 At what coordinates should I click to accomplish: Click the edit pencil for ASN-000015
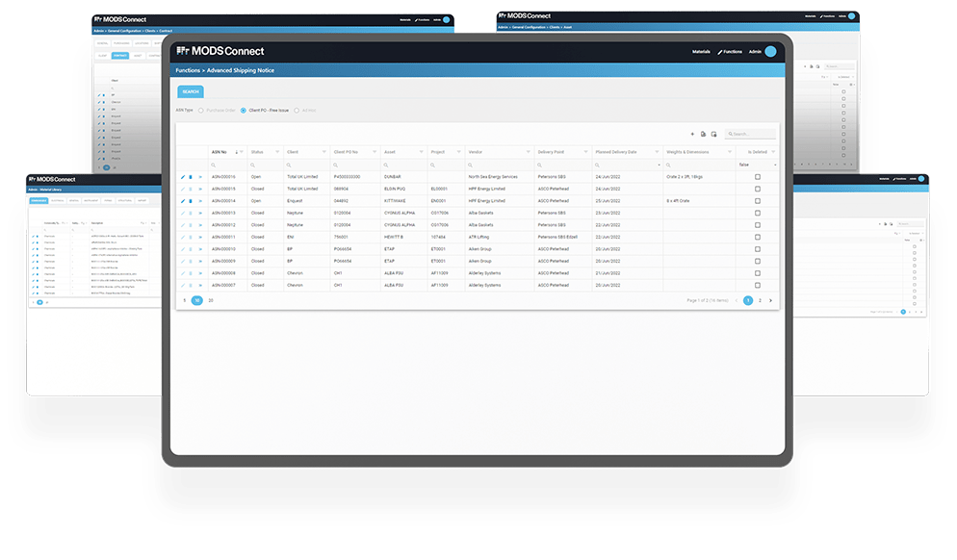pyautogui.click(x=183, y=190)
